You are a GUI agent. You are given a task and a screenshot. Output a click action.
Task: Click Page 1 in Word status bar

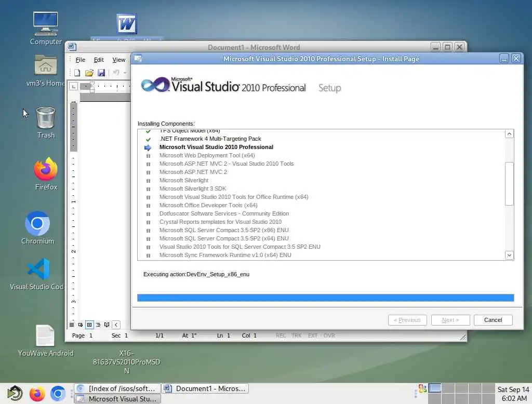(x=82, y=335)
